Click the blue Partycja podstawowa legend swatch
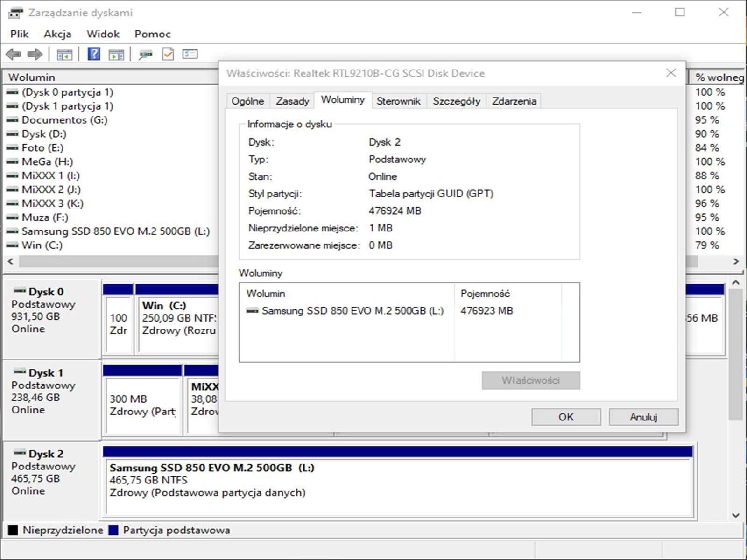Screen dimensions: 747x560 point(113,530)
